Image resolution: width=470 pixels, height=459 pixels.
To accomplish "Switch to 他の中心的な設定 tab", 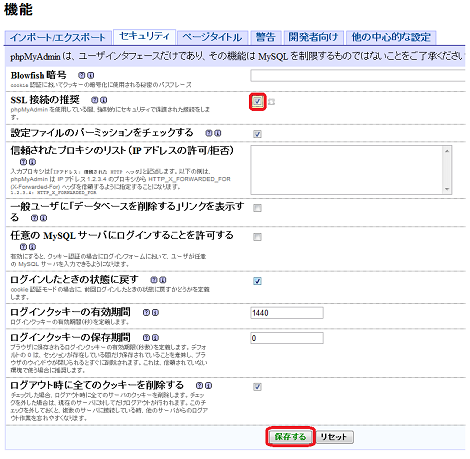I will [391, 37].
